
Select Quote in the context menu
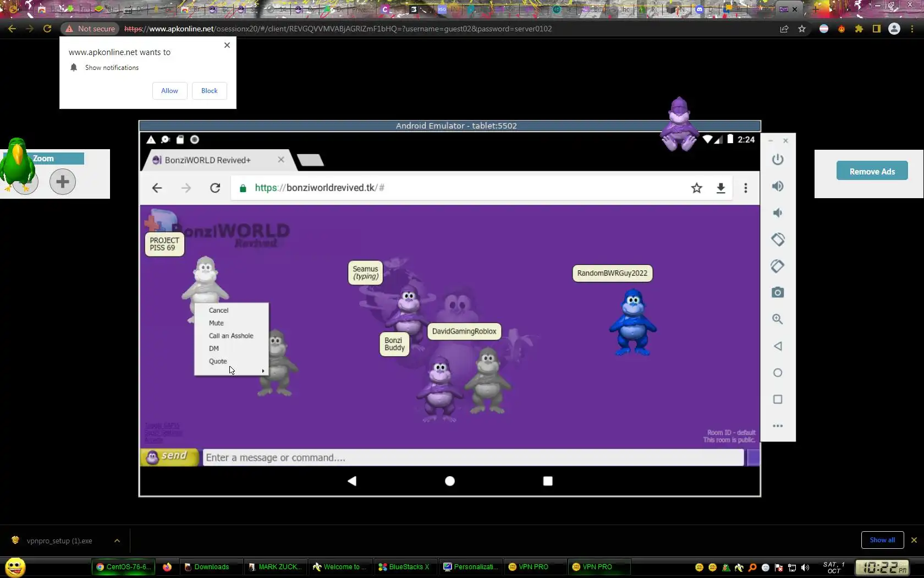pyautogui.click(x=218, y=361)
